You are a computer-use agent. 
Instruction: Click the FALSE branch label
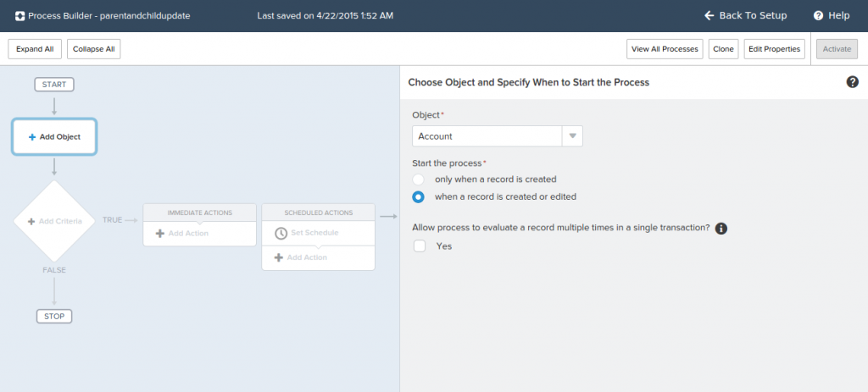(x=54, y=270)
